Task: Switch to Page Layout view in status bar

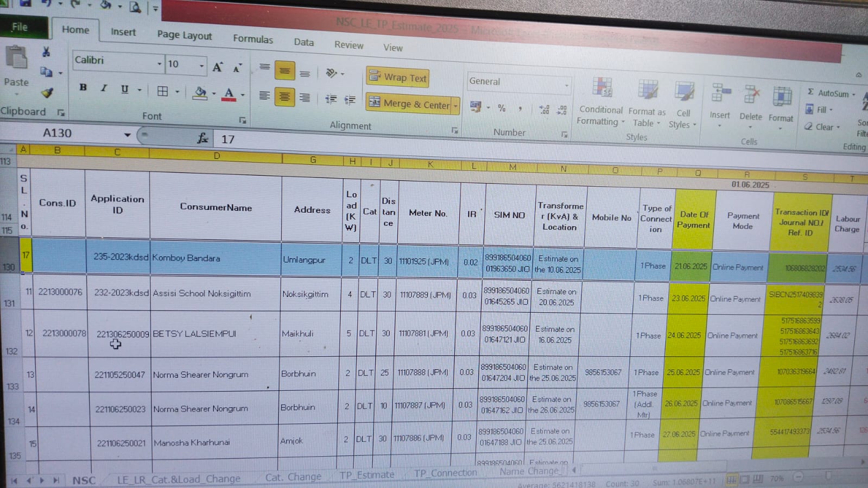Action: 745,479
